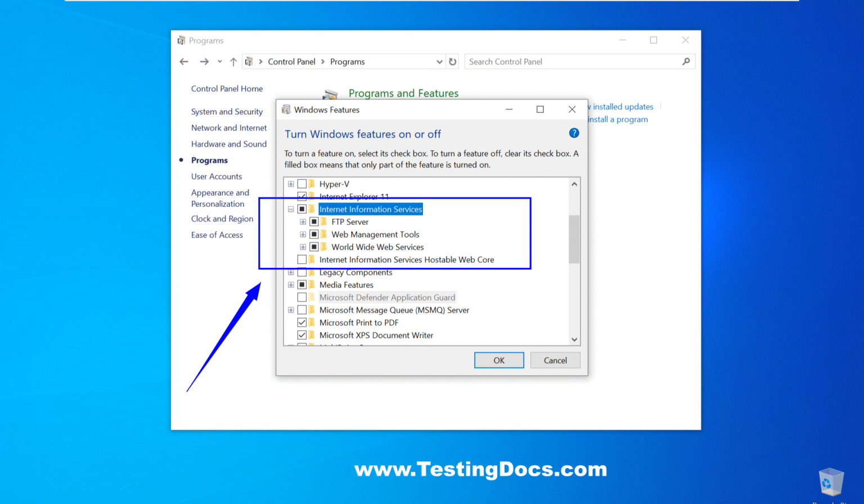Select System and Security in the sidebar

pyautogui.click(x=227, y=111)
